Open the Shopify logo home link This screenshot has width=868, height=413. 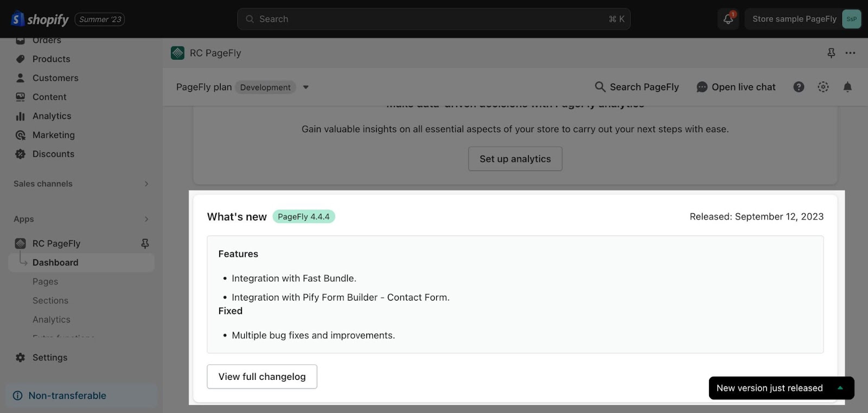point(40,19)
